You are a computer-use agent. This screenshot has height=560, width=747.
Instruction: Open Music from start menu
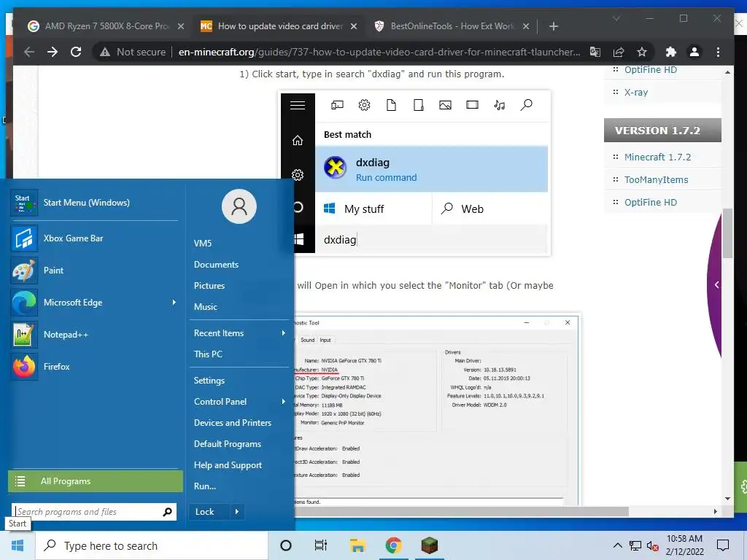[x=205, y=307]
